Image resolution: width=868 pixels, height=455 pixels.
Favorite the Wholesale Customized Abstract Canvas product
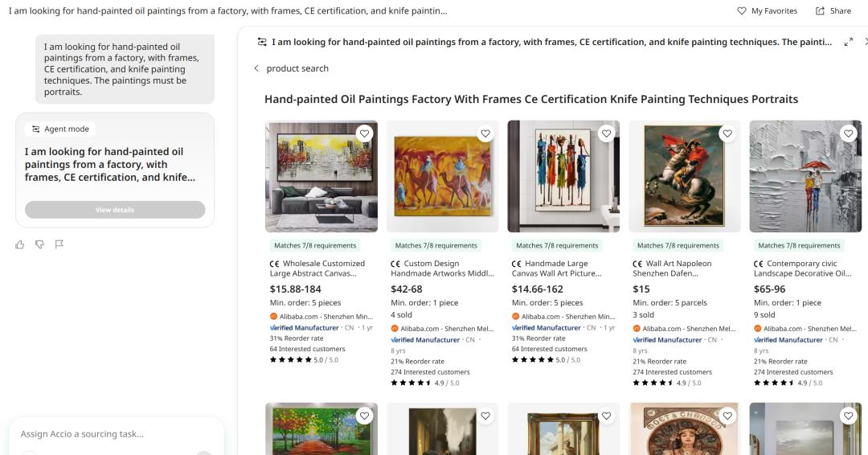[x=365, y=134]
